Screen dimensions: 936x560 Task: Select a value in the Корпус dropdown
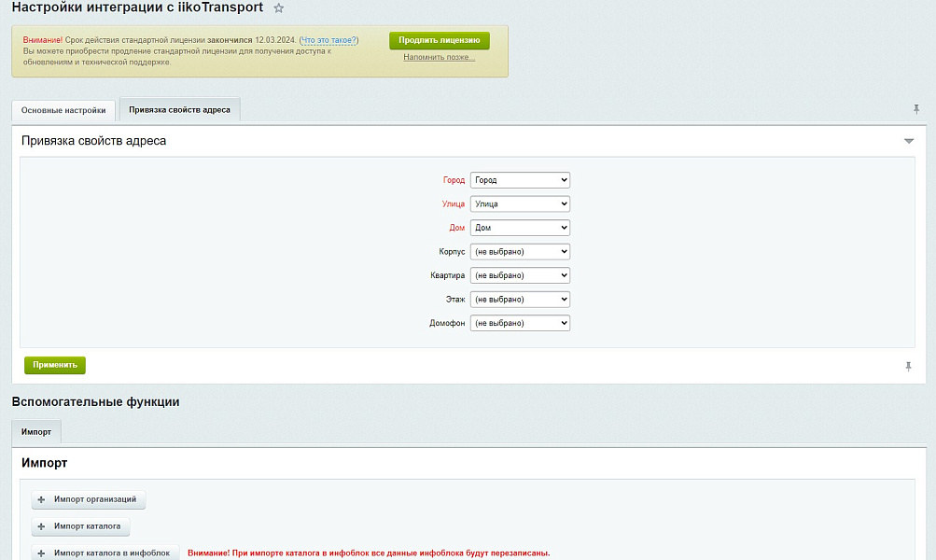(x=519, y=251)
